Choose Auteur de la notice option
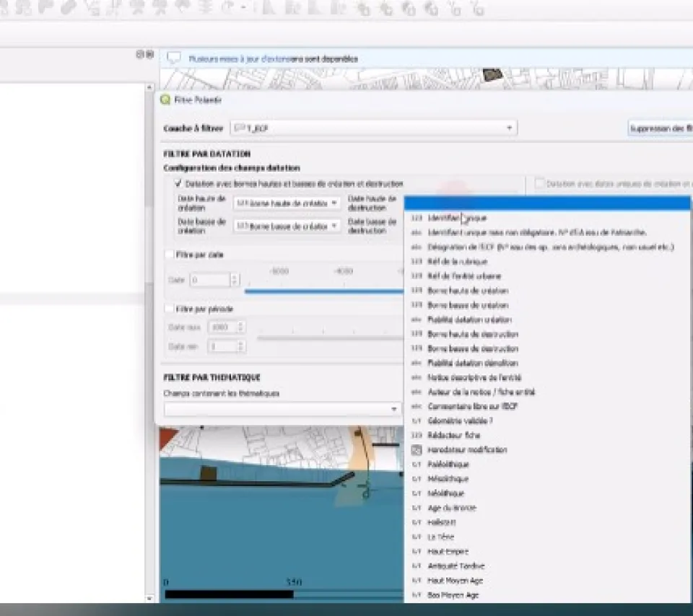 click(547, 392)
